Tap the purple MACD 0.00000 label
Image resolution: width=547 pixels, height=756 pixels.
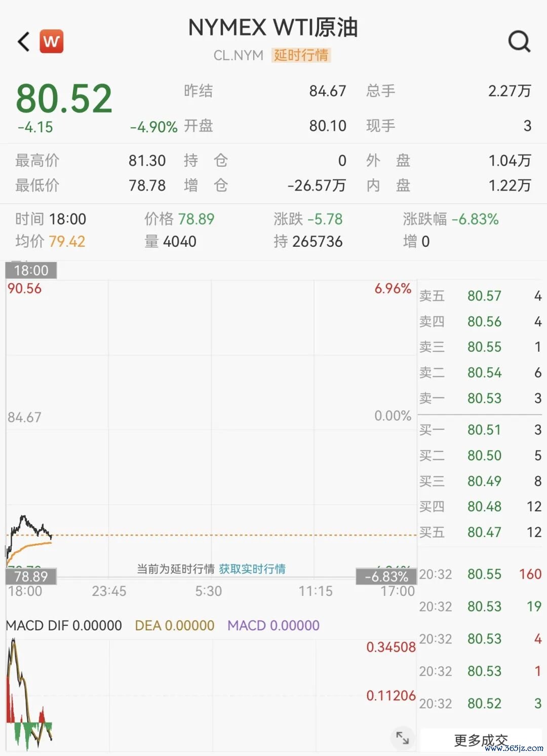(273, 625)
